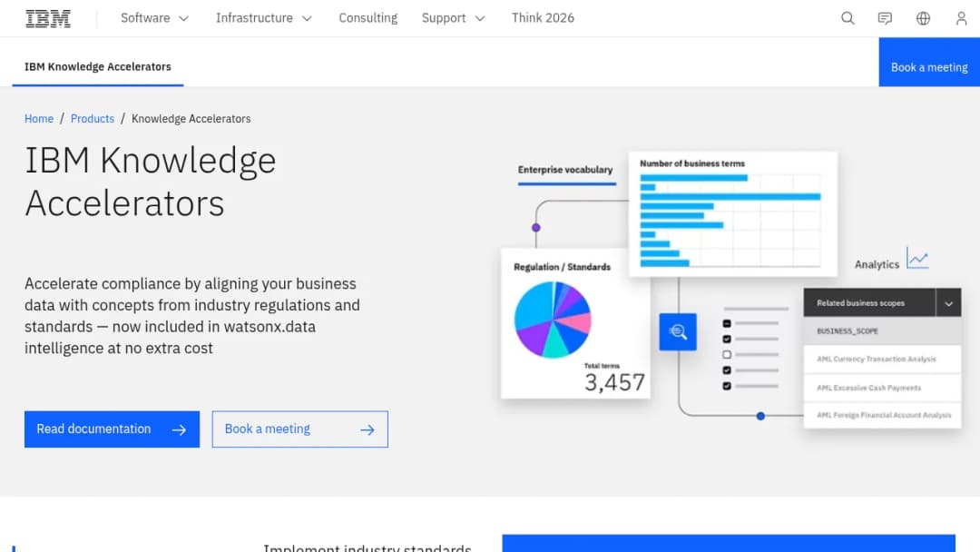
Task: Click the outlined Book a meeting button
Action: click(300, 429)
